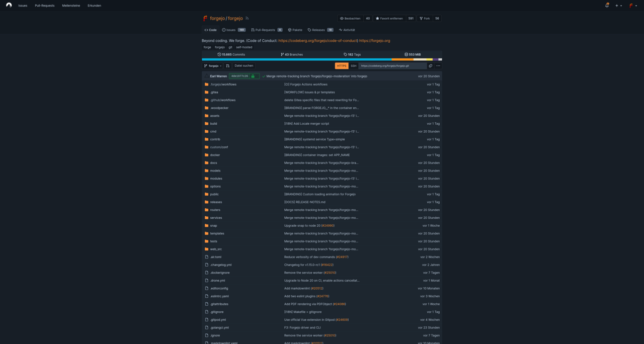Open the https://forgejo.org link
Image resolution: width=644 pixels, height=344 pixels.
[x=374, y=41]
